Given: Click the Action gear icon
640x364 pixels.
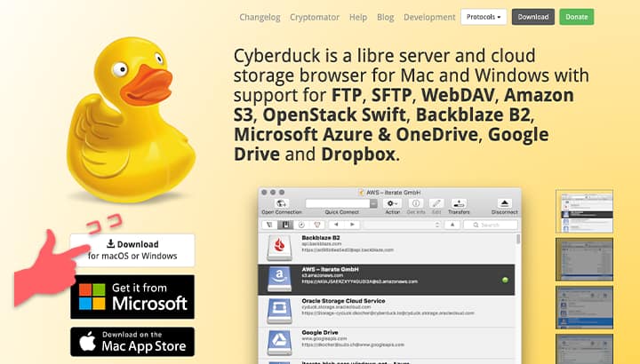Looking at the screenshot, I should point(392,203).
